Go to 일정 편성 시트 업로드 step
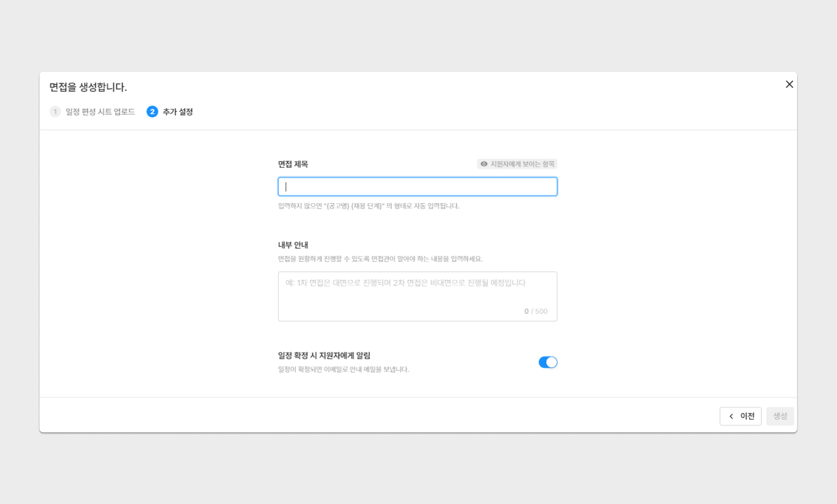Image resolution: width=837 pixels, height=504 pixels. (100, 112)
